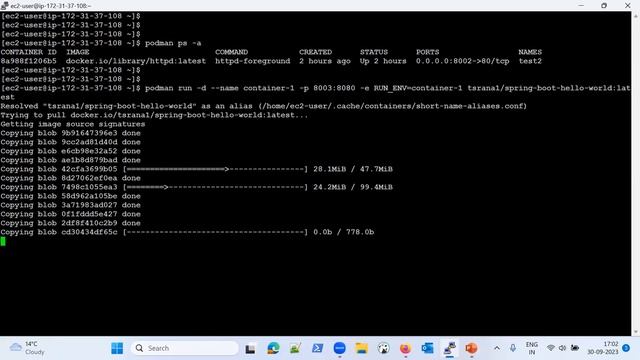Click 'httpd-foreground' command cell
The width and height of the screenshot is (640, 360).
(x=253, y=61)
